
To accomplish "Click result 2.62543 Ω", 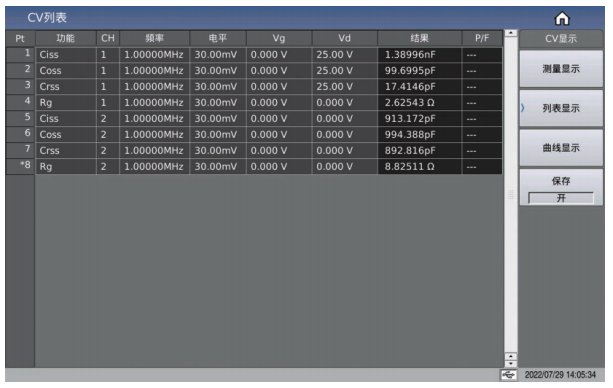I will [419, 103].
